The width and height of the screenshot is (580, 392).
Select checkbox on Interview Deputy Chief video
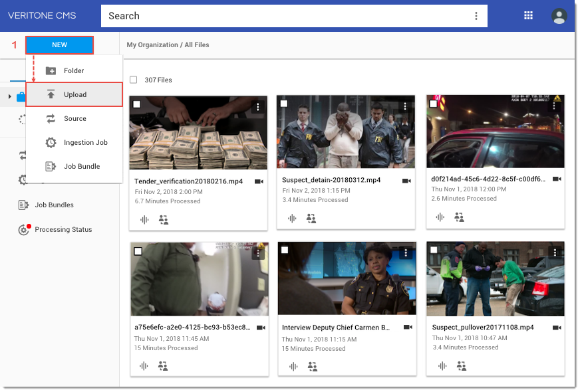point(285,250)
